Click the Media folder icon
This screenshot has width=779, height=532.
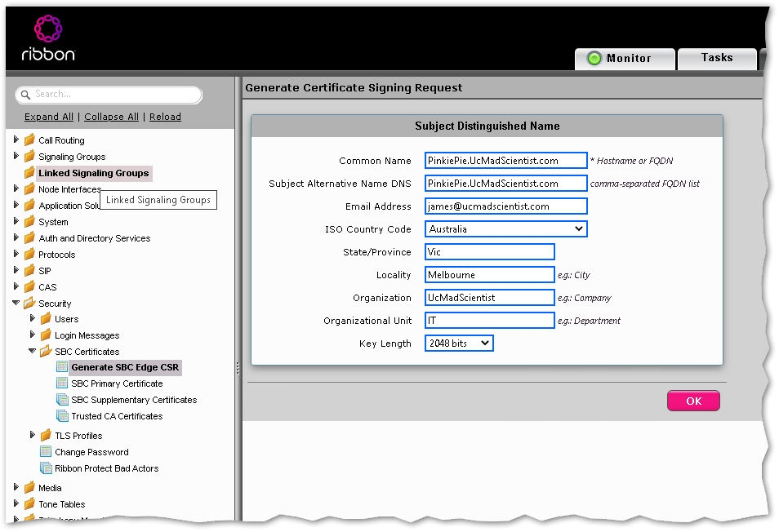pyautogui.click(x=30, y=487)
